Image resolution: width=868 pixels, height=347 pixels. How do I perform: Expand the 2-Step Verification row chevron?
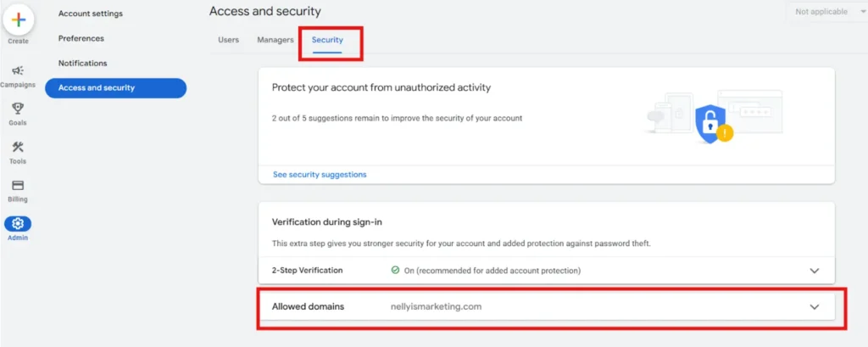pyautogui.click(x=815, y=271)
